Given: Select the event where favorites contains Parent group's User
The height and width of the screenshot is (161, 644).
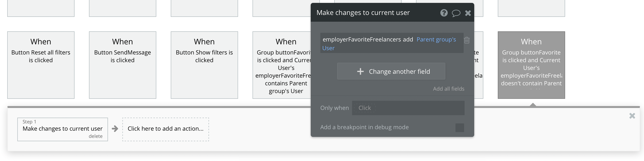Looking at the screenshot, I should (x=282, y=65).
